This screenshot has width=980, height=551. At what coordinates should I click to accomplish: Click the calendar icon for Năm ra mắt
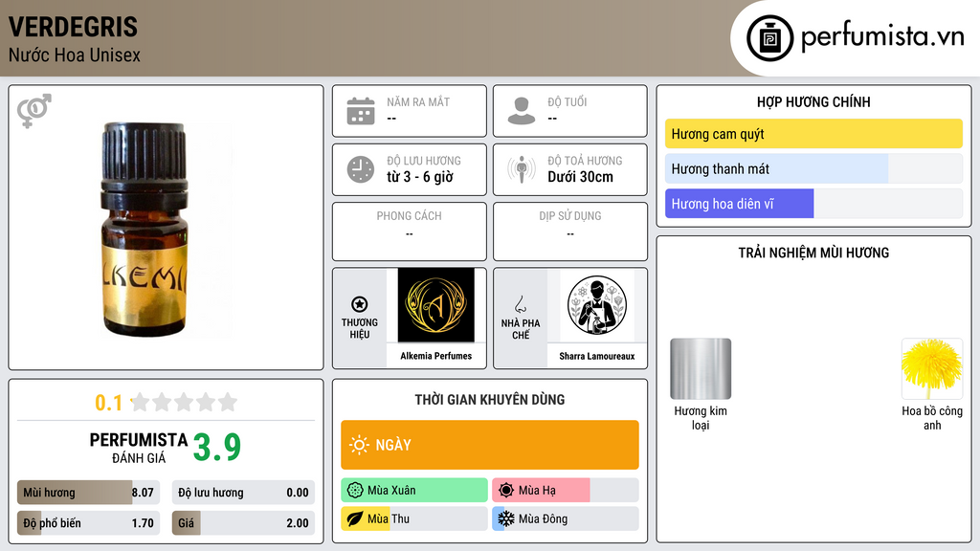(361, 111)
